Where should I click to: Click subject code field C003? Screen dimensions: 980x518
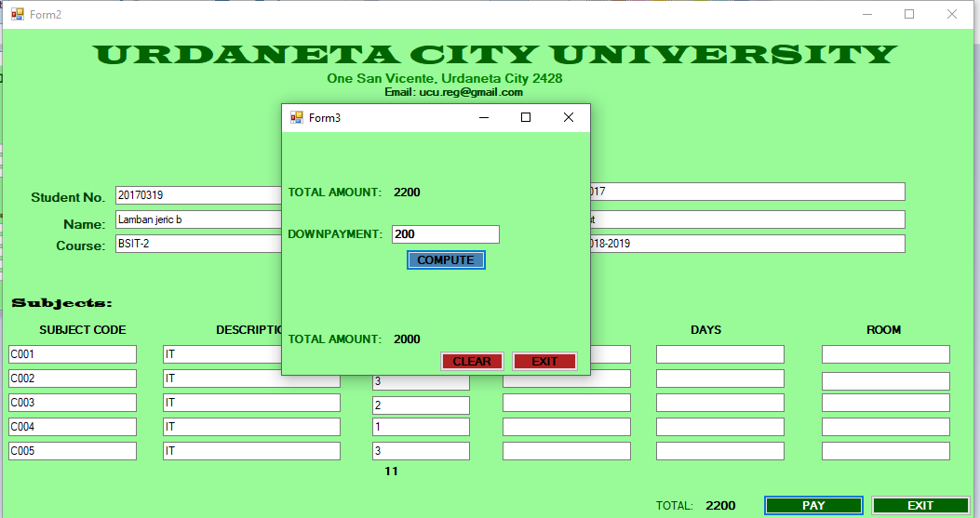pos(73,403)
